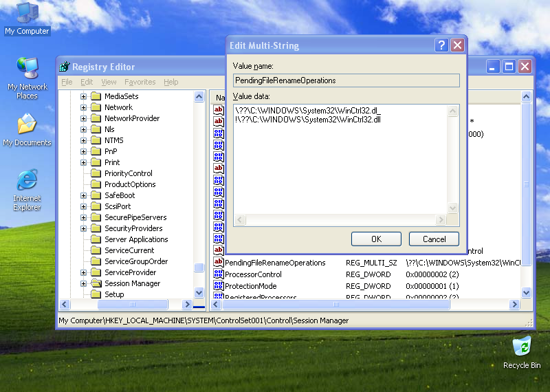Open the View menu in Registry Editor
The image size is (550, 392).
(109, 82)
